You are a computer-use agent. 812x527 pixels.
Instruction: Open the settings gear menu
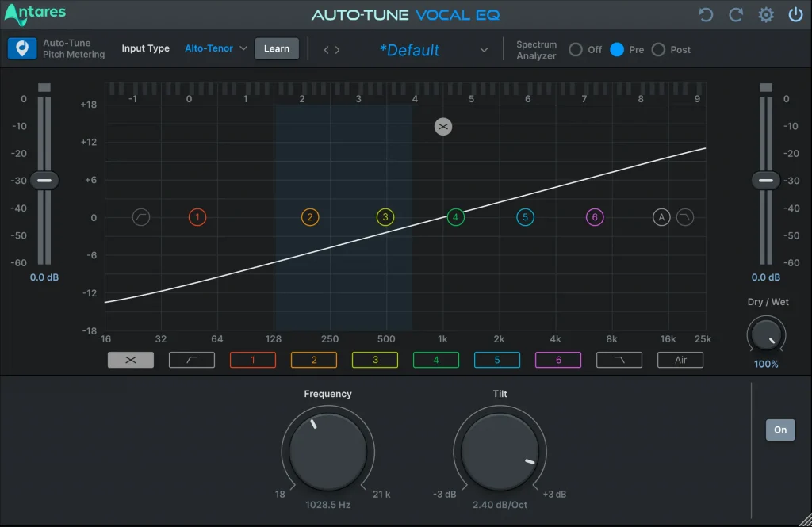pos(765,14)
